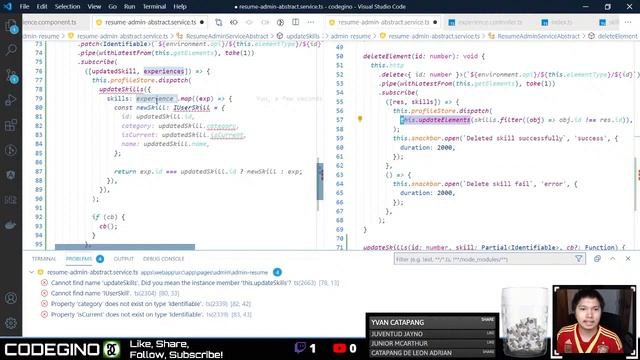Image resolution: width=640 pixels, height=360 pixels.
Task: Switch to the partially visible component.ts tab
Action: 50,22
